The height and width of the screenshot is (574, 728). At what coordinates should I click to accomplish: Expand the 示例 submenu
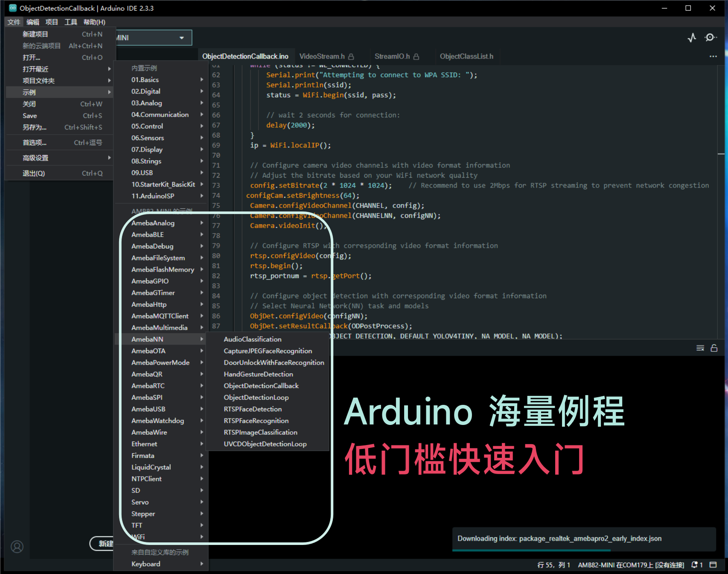(x=60, y=92)
